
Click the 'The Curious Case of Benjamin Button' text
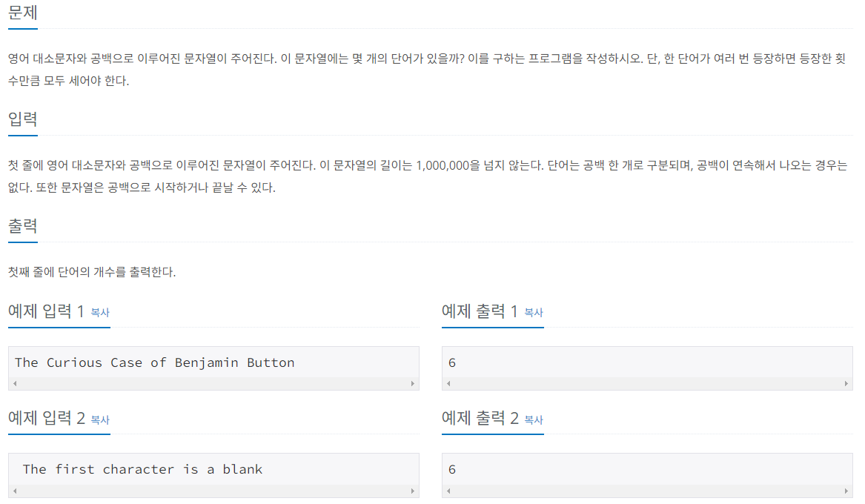coord(154,363)
